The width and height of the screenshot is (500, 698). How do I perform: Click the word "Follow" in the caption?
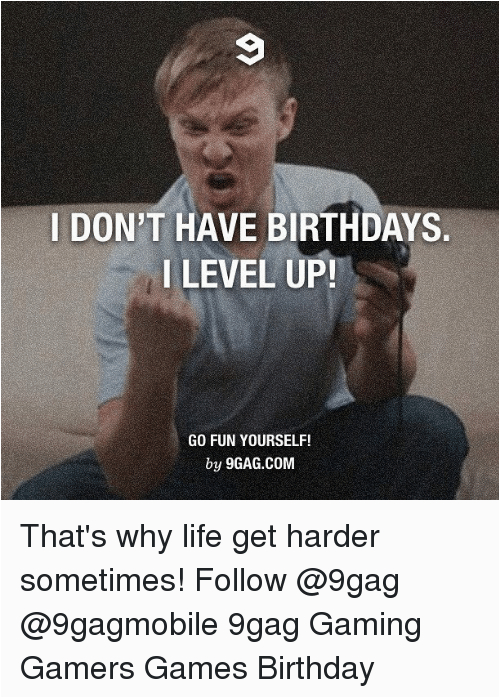[x=241, y=580]
